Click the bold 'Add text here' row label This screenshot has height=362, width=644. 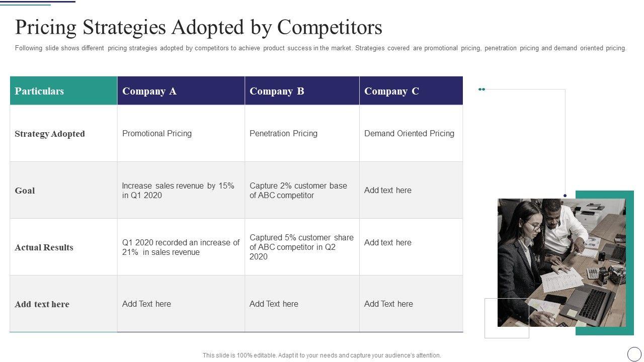(x=42, y=304)
